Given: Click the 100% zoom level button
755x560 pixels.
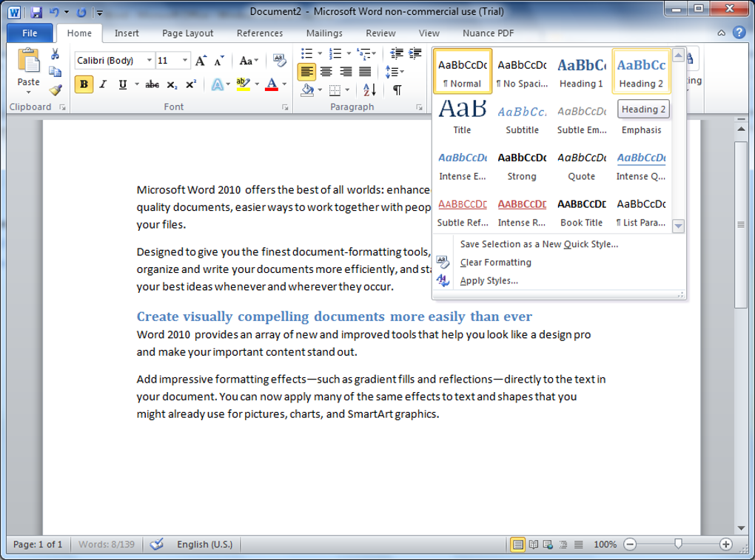Looking at the screenshot, I should [605, 544].
